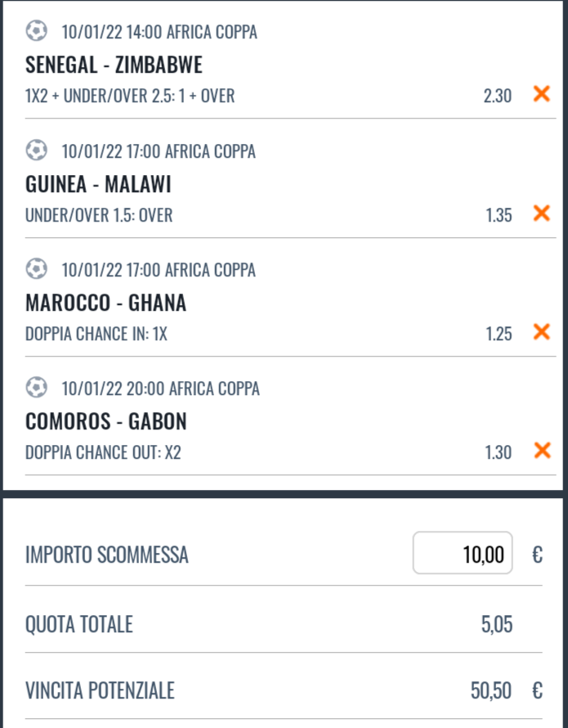
Task: Remove the Marocco - Ghana bet
Action: pos(542,332)
